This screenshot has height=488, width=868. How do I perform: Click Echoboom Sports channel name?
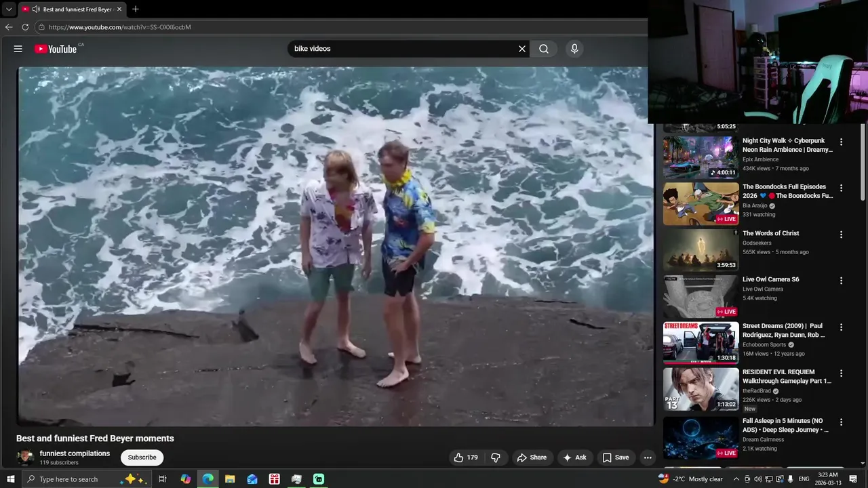(x=764, y=344)
